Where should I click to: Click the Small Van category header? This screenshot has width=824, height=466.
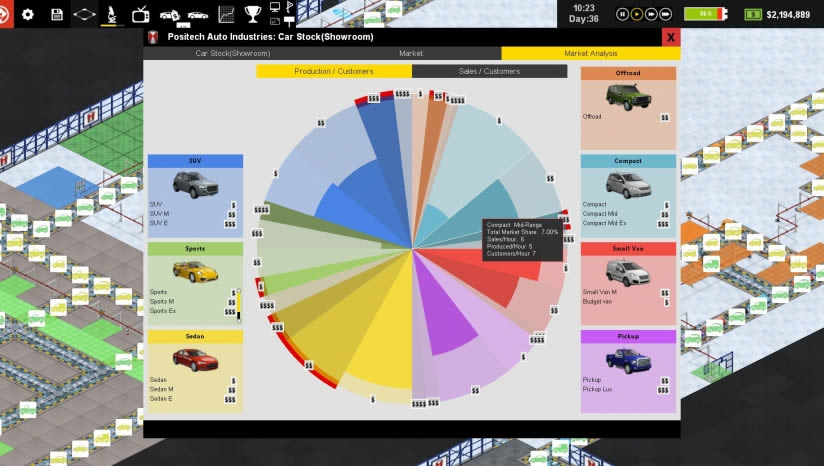pos(628,248)
